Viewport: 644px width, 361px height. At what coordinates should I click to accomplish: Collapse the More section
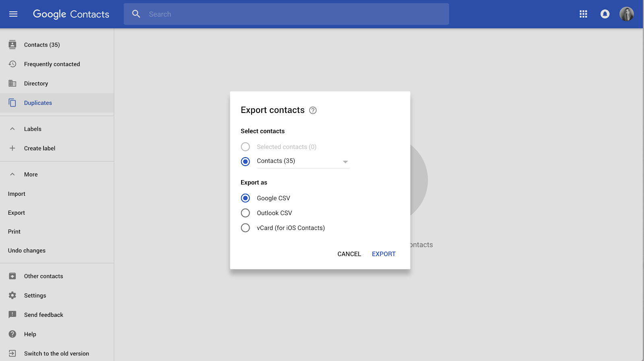(x=12, y=174)
